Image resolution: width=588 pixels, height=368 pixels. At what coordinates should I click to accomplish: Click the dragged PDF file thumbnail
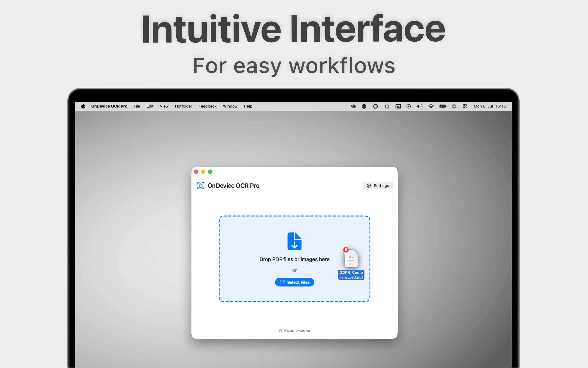(x=351, y=258)
